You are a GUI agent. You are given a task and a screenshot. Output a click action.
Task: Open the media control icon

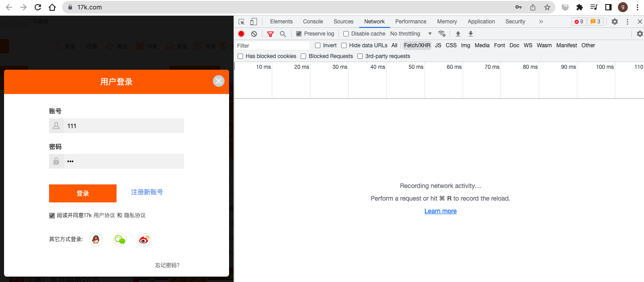594,7
